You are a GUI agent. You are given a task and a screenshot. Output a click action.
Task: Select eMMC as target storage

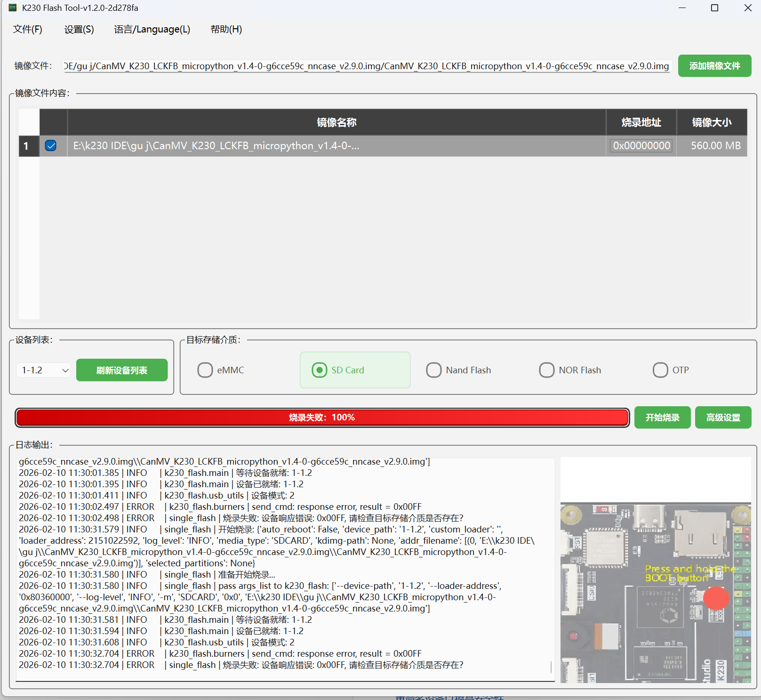coord(205,370)
